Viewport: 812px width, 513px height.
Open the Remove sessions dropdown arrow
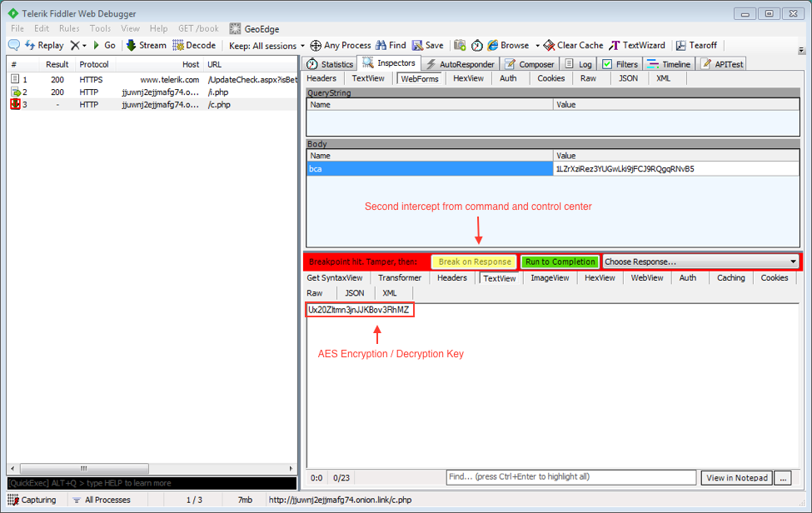84,46
